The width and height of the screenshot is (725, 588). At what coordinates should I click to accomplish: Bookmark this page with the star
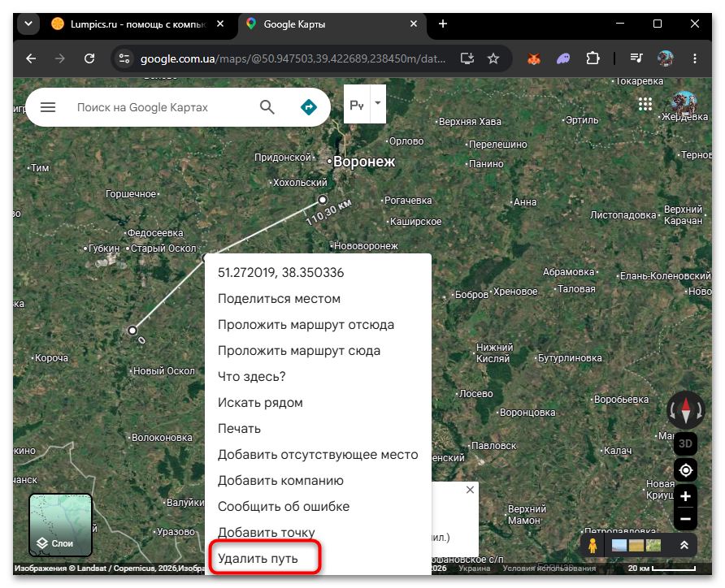click(493, 58)
